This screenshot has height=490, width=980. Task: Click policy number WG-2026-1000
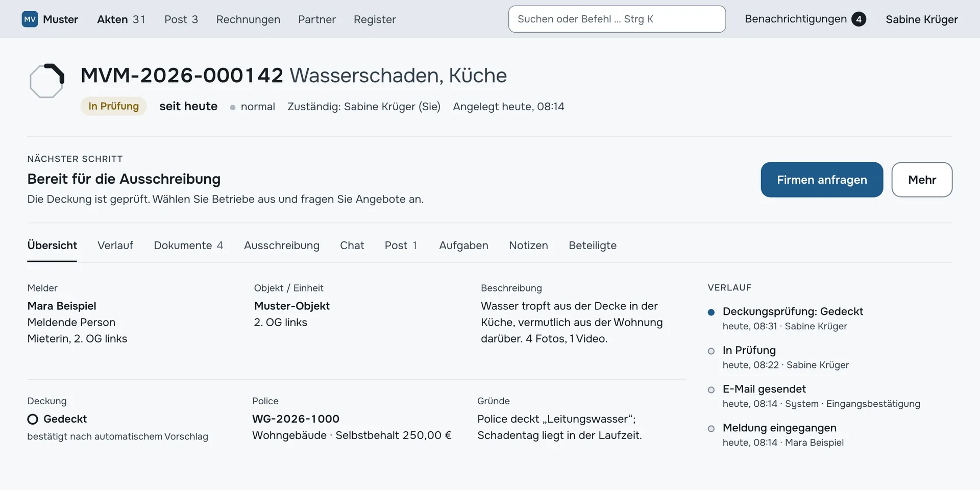point(296,419)
